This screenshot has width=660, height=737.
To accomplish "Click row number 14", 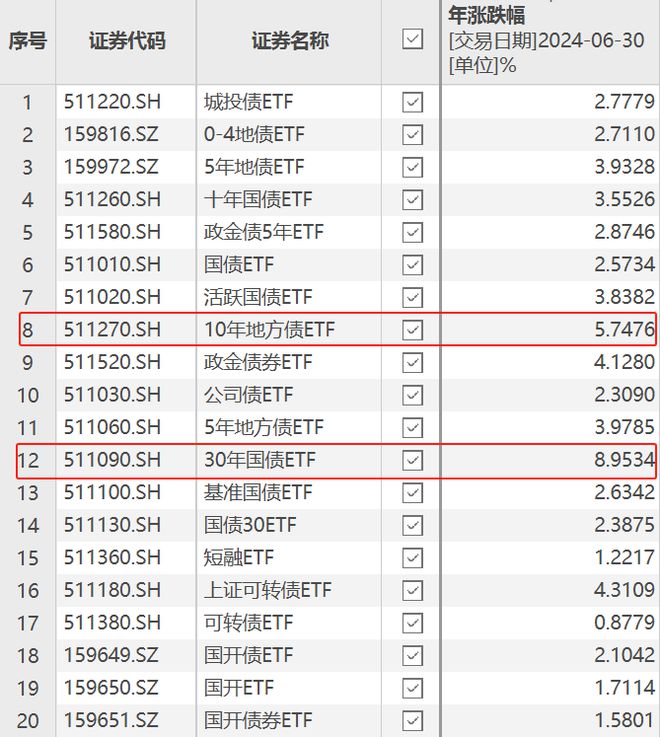I will coord(28,525).
